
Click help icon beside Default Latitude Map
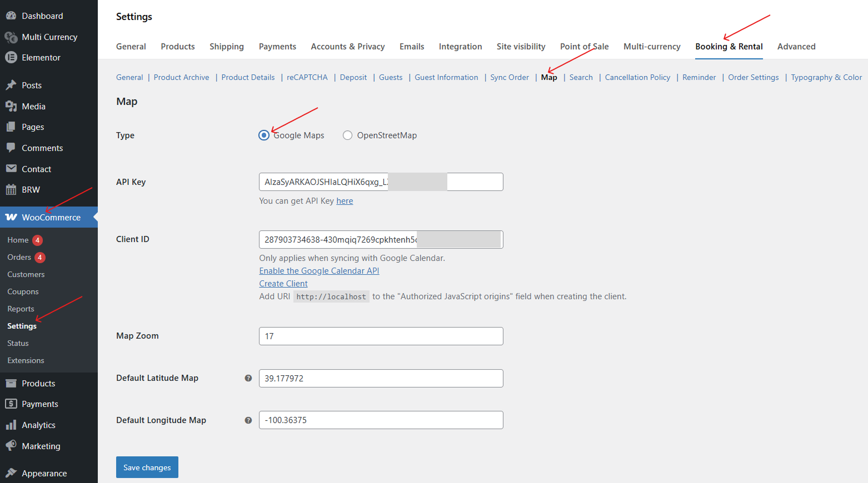click(x=248, y=378)
